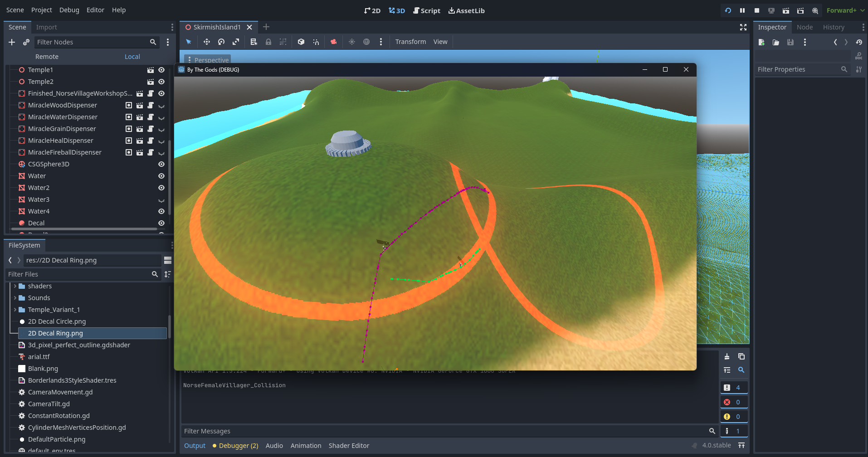Select the Select Mode arrow tool
The width and height of the screenshot is (868, 457).
coord(189,42)
